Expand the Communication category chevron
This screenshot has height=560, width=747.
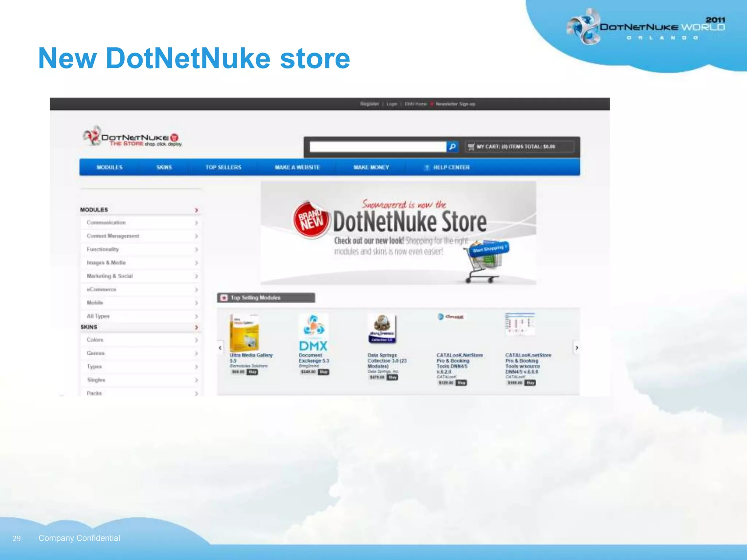pos(196,223)
